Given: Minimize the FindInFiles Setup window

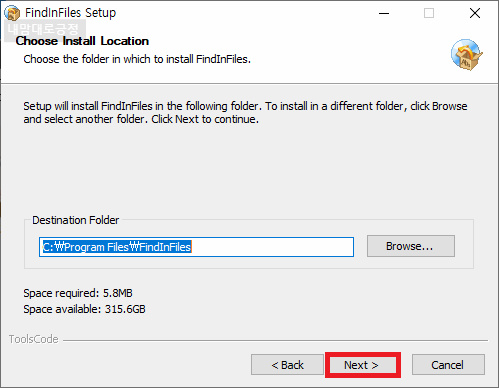Looking at the screenshot, I should point(384,13).
